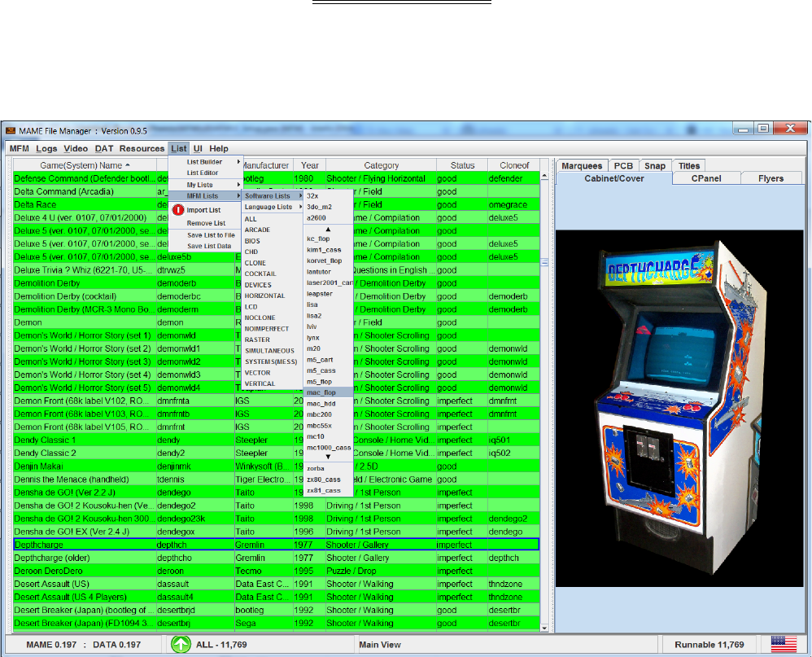Select the Deroon DeroDero row
Image resolution: width=812 pixels, height=657 pixels.
tap(276, 571)
